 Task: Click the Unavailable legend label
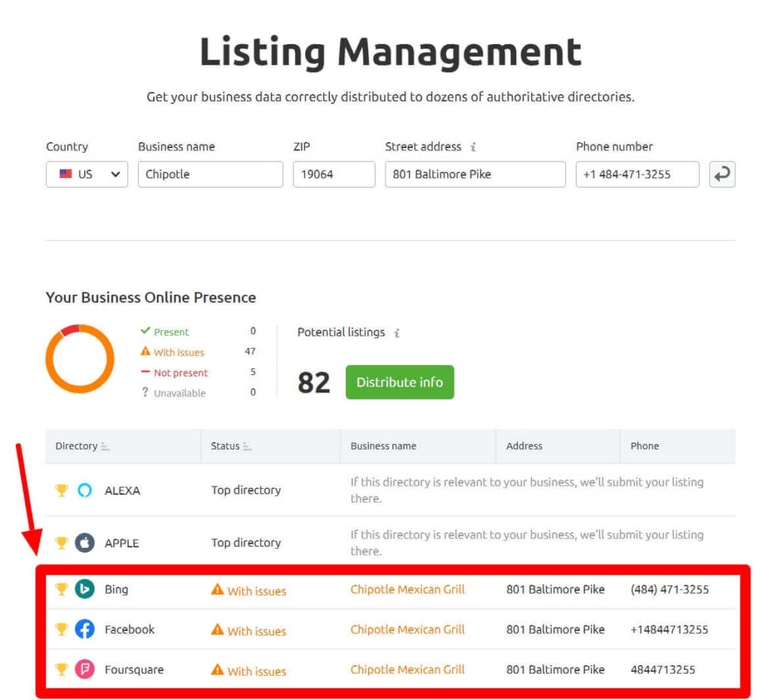pos(179,393)
